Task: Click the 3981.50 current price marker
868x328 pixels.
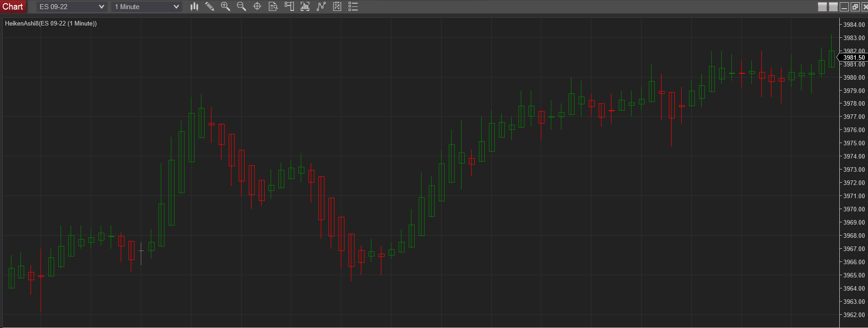Action: 853,57
